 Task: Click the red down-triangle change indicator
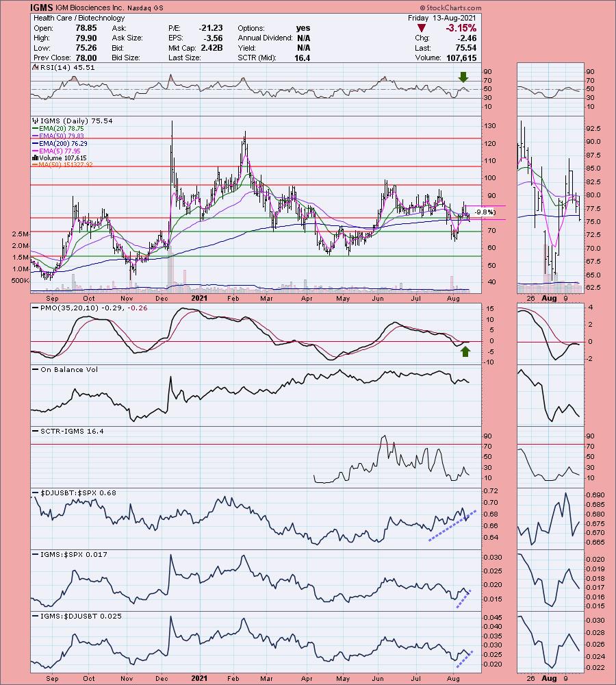[422, 28]
